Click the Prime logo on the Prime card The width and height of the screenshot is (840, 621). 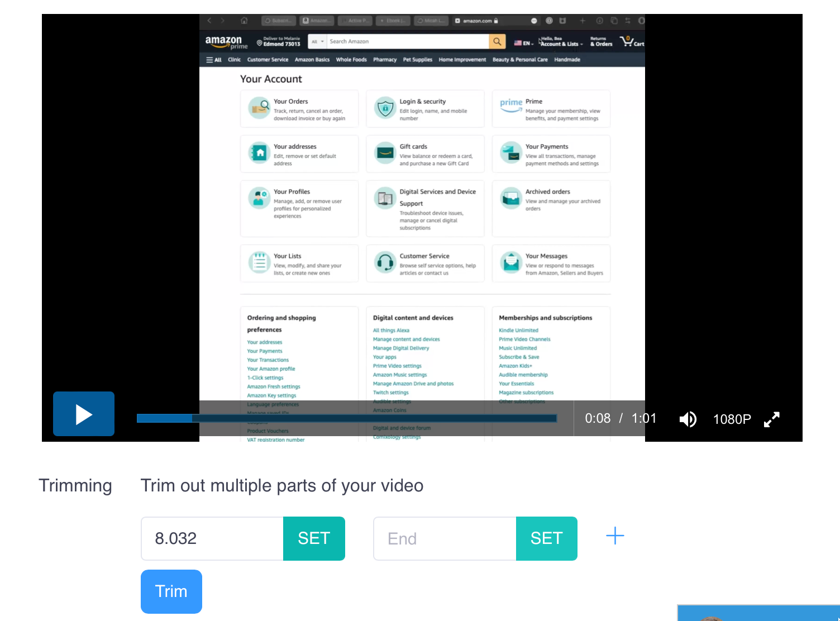point(511,104)
